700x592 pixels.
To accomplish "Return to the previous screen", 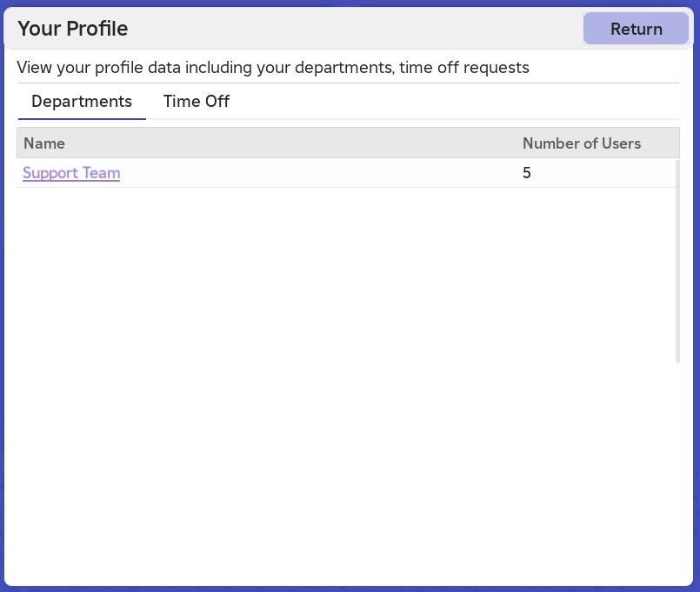I will (x=636, y=29).
